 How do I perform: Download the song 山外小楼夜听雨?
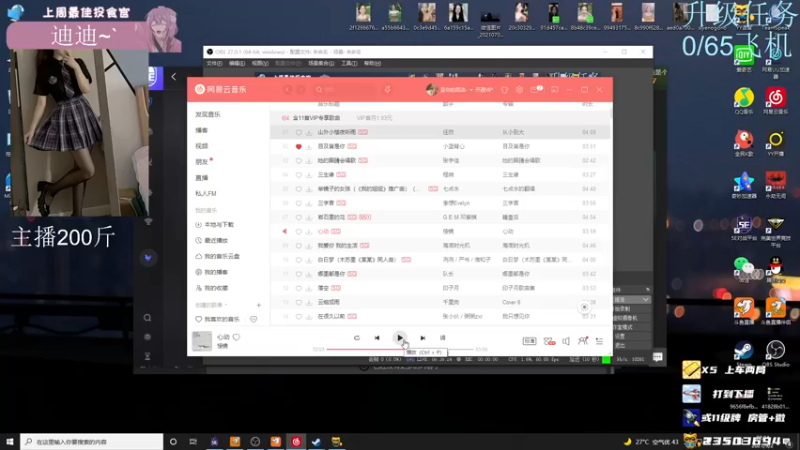pos(309,132)
